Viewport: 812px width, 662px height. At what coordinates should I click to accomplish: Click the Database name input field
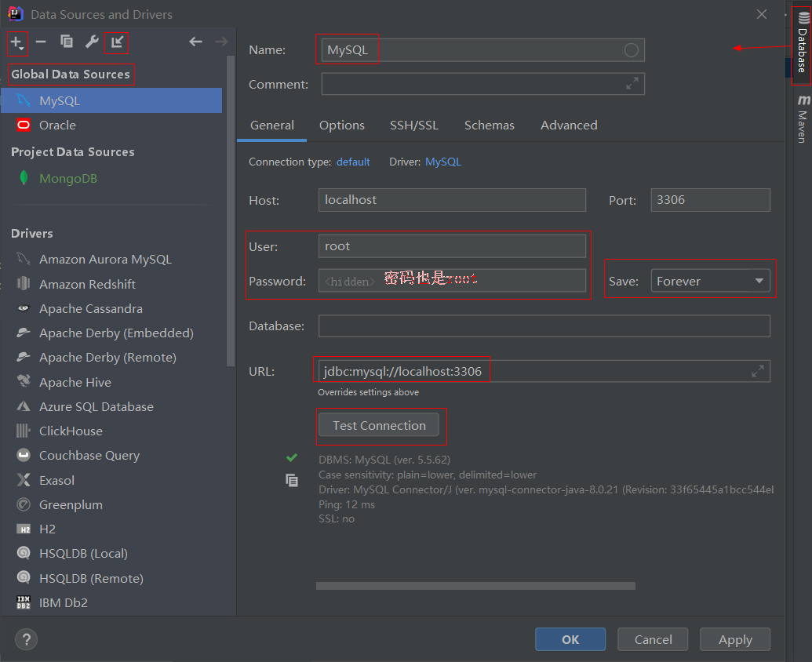click(x=544, y=326)
